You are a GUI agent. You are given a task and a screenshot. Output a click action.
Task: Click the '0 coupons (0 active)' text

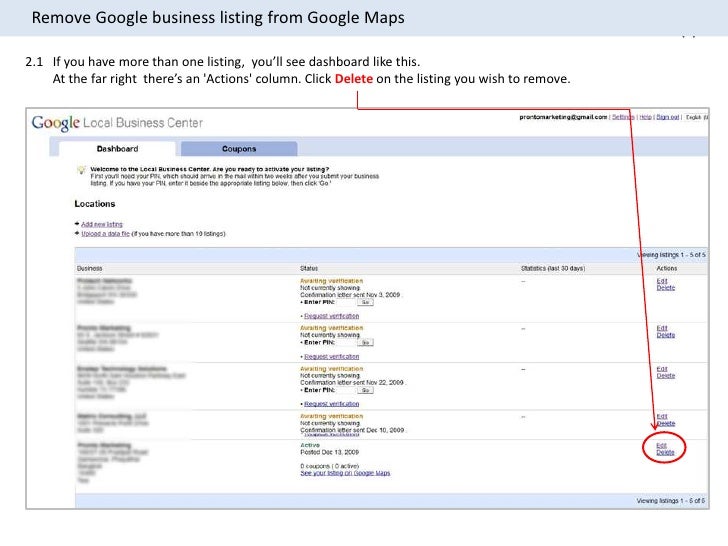[x=329, y=466]
